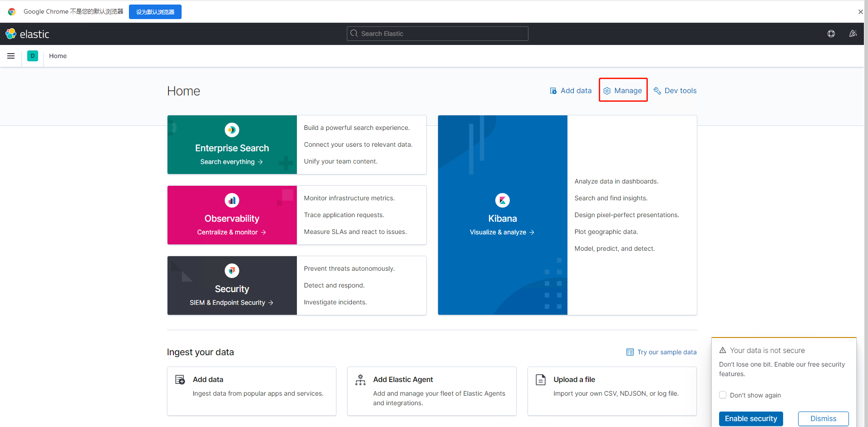
Task: Click 'Build a powerful search experience.' text
Action: tap(357, 128)
